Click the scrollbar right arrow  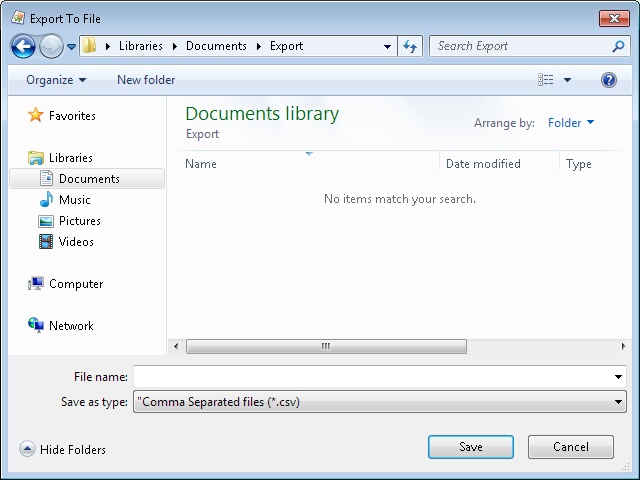point(623,347)
